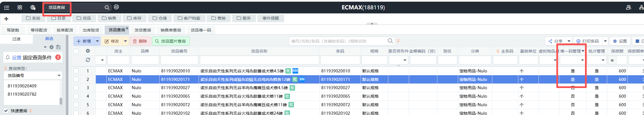This screenshot has height=115, width=644.
Task: Click the 货品图片查询 button
Action: (x=170, y=41)
